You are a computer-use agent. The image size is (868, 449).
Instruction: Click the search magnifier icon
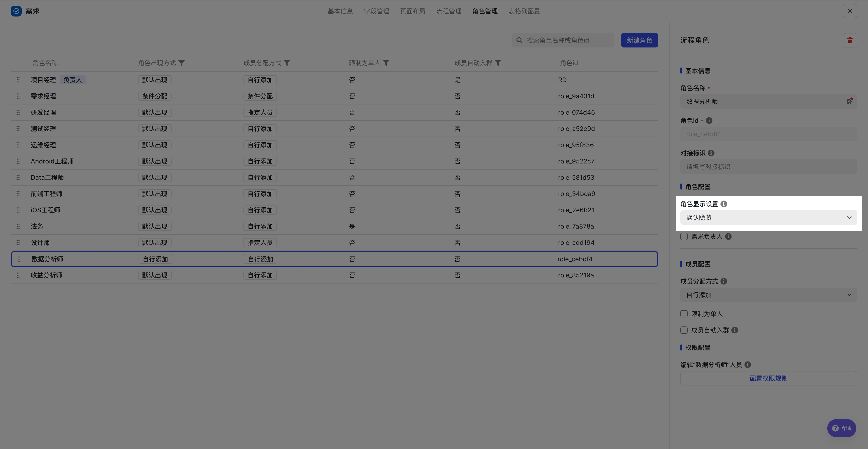519,40
